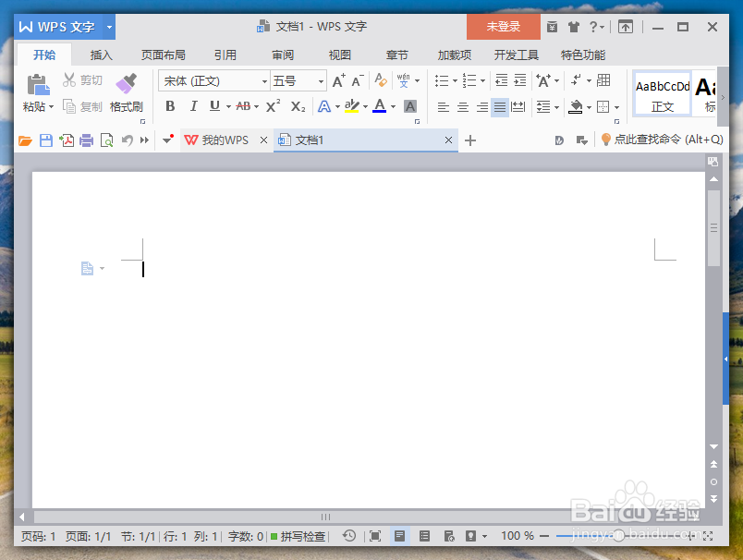Click the increase indent icon

click(520, 80)
